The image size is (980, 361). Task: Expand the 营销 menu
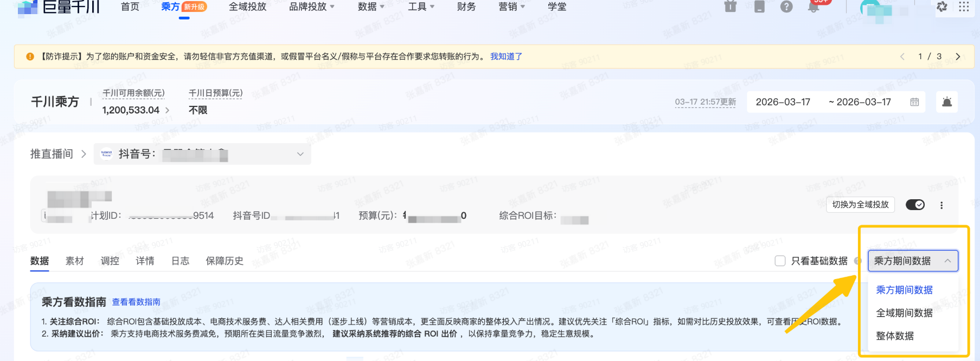point(512,7)
